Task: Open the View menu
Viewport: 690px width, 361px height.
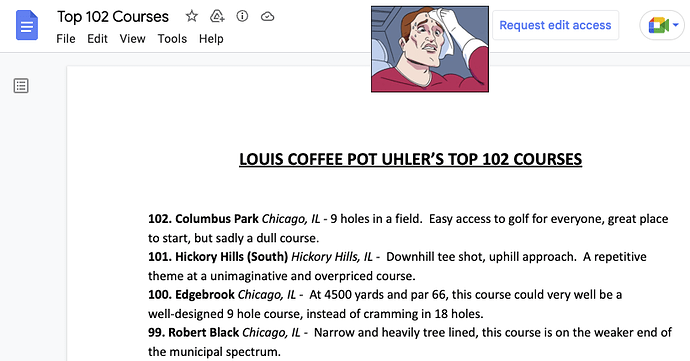Action: click(x=132, y=39)
